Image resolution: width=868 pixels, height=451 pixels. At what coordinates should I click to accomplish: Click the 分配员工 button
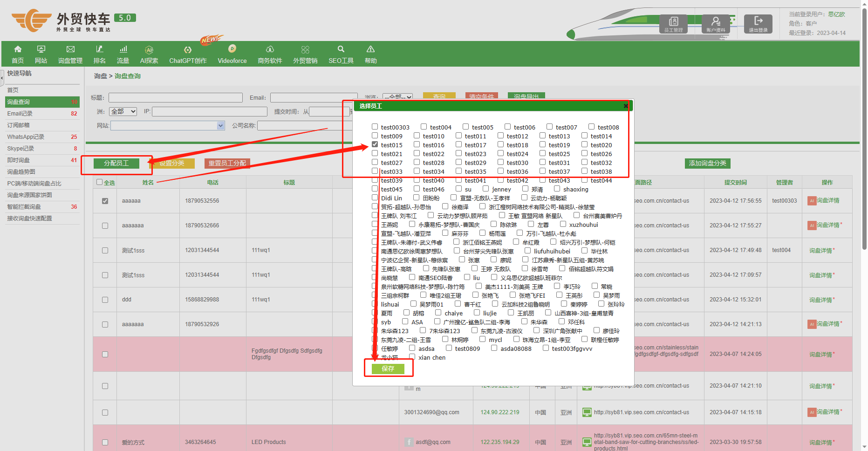[116, 163]
